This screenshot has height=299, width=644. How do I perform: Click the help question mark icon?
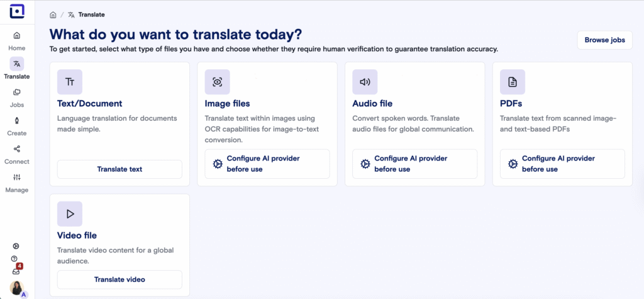coord(14,259)
